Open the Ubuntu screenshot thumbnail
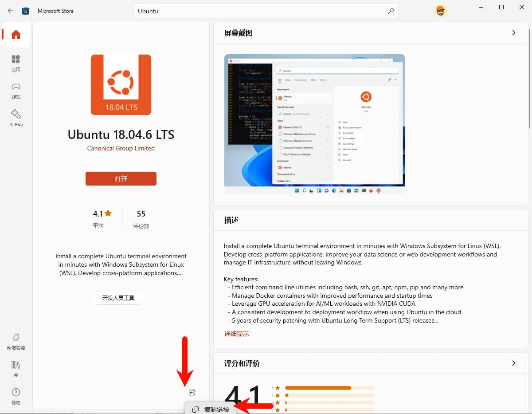This screenshot has height=414, width=532. tap(314, 124)
